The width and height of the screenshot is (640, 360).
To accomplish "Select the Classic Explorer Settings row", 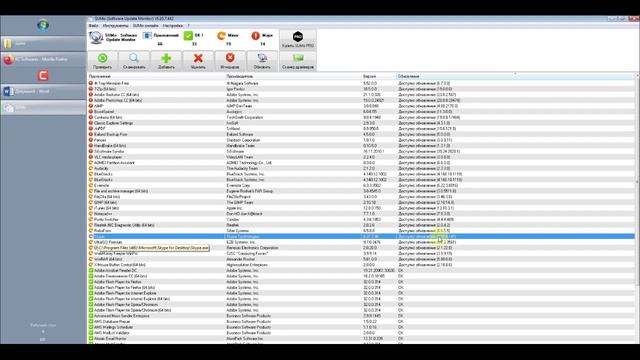I will [361, 123].
